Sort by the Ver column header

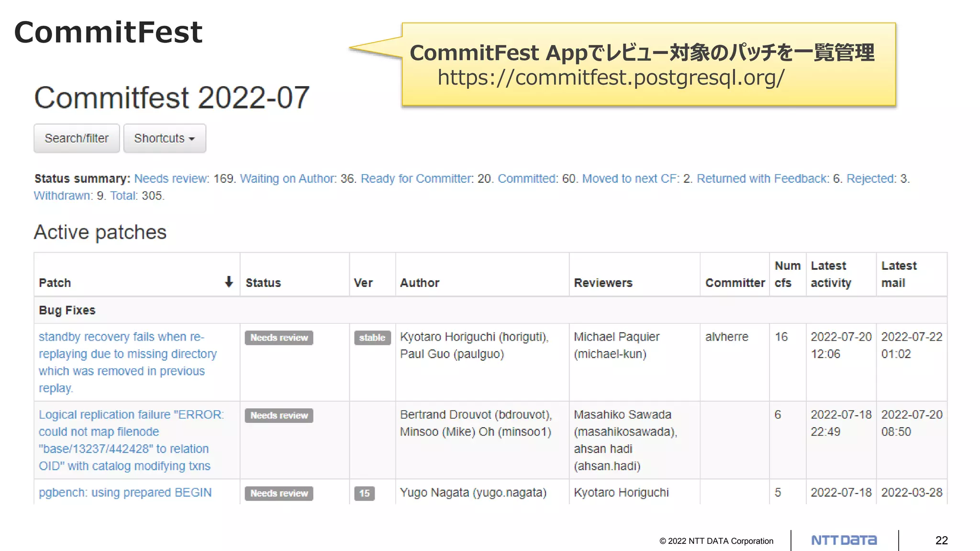point(363,283)
